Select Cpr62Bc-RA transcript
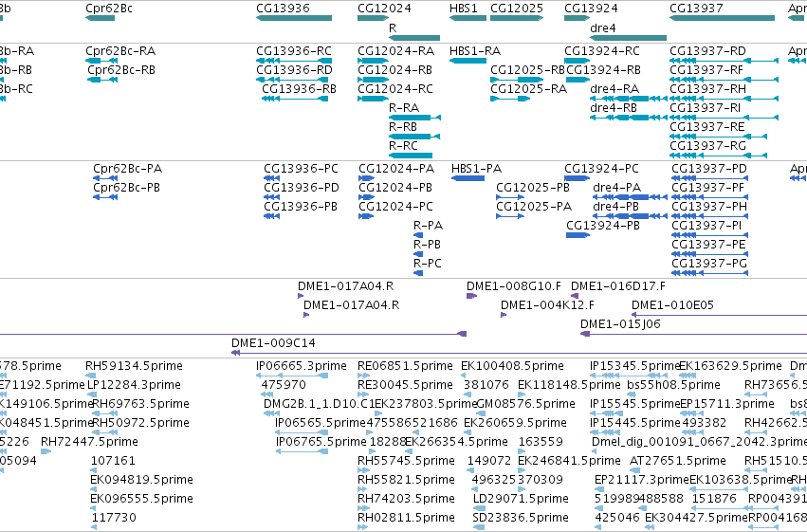 101,61
